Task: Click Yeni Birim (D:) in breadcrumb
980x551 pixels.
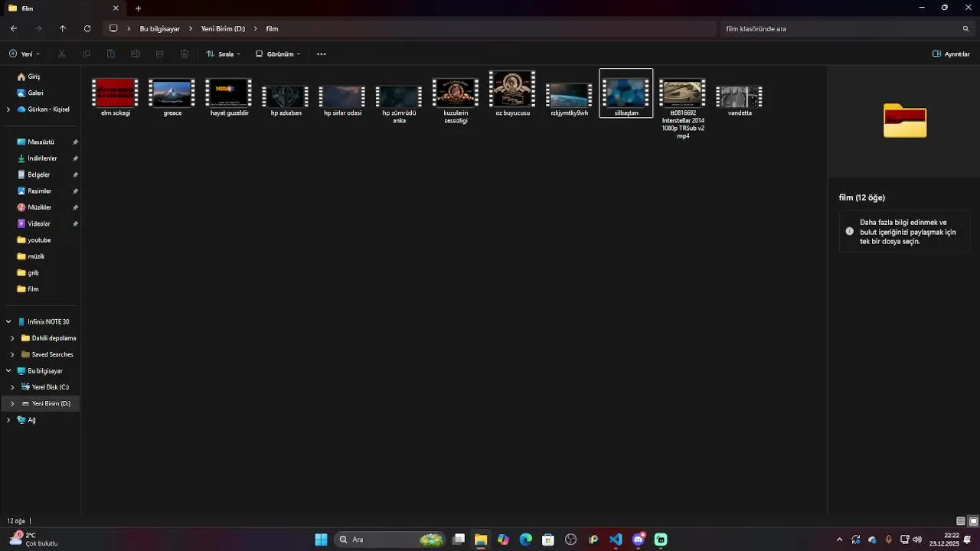Action: click(x=223, y=28)
